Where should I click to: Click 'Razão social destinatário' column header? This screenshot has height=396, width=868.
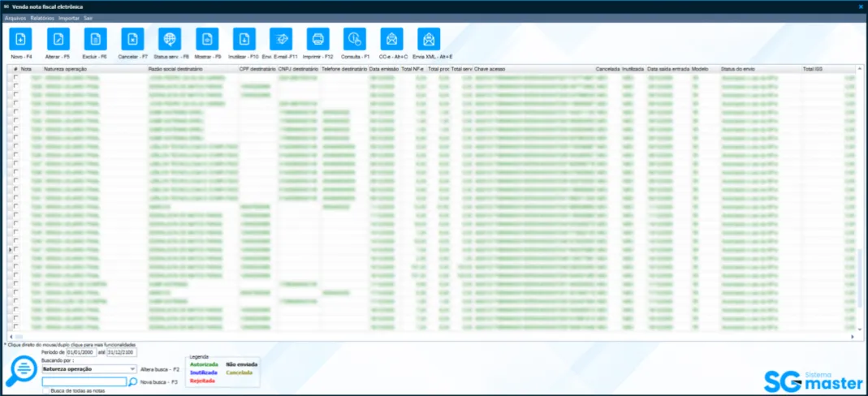[175, 69]
